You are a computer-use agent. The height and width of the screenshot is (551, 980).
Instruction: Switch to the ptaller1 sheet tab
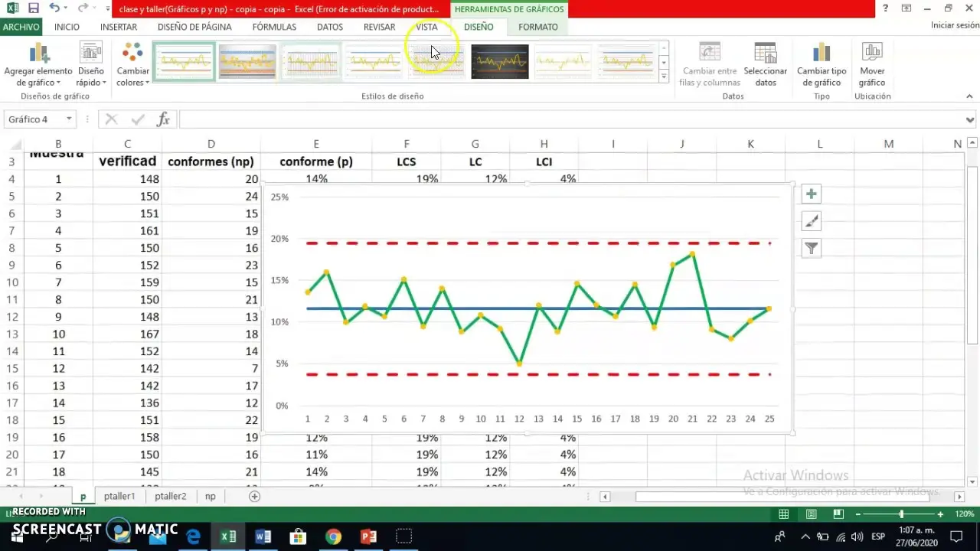point(119,496)
